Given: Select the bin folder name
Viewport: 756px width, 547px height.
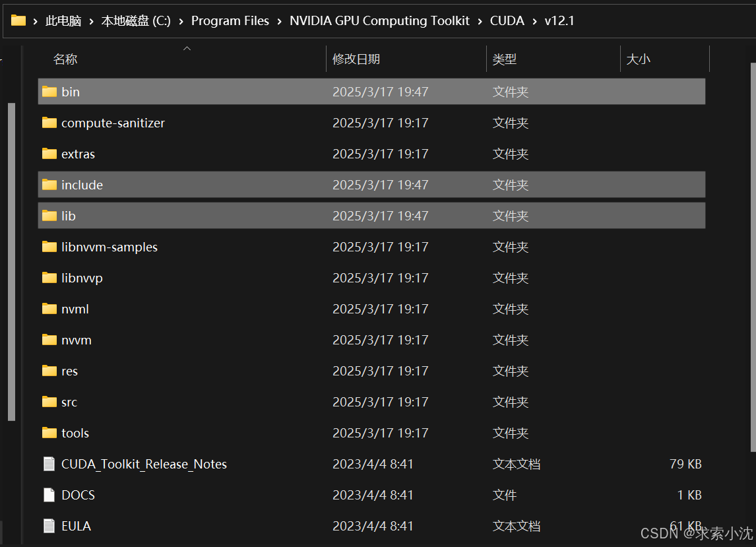Looking at the screenshot, I should pos(71,92).
